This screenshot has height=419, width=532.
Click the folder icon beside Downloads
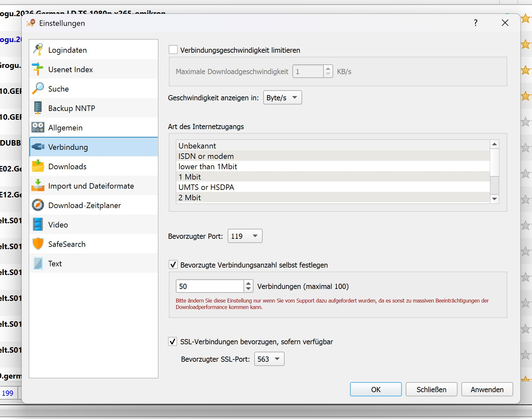coord(38,166)
